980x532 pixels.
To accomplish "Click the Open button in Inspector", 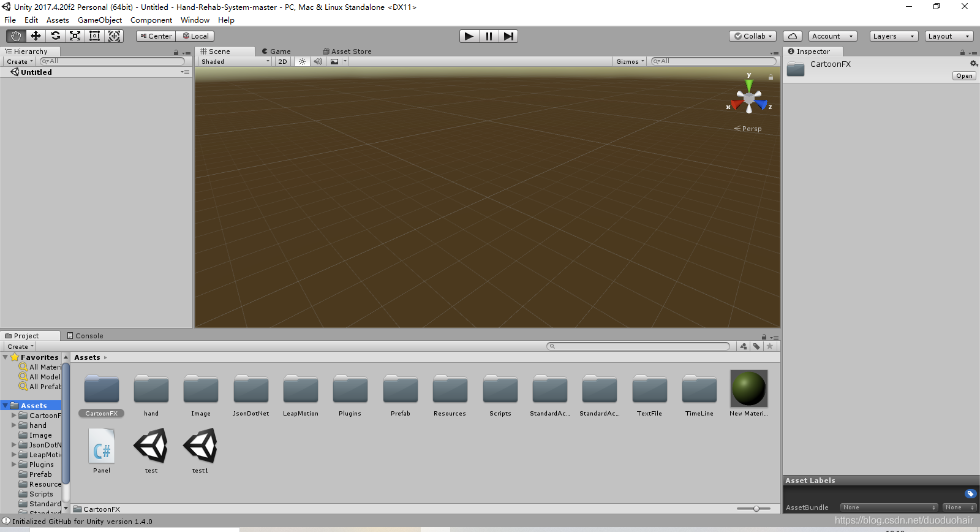I will (x=964, y=76).
